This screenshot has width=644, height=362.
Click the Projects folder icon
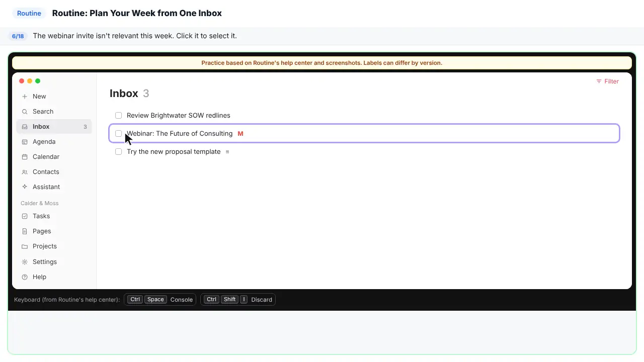25,246
